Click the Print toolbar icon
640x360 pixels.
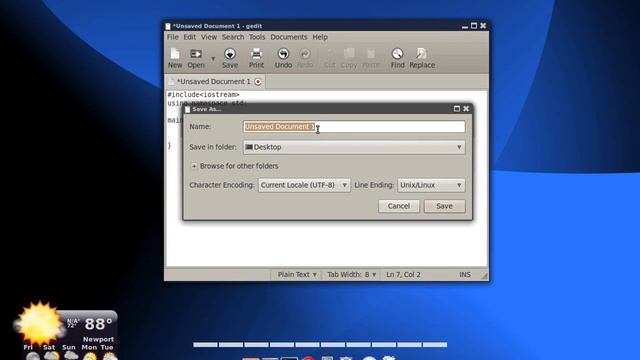pos(256,58)
